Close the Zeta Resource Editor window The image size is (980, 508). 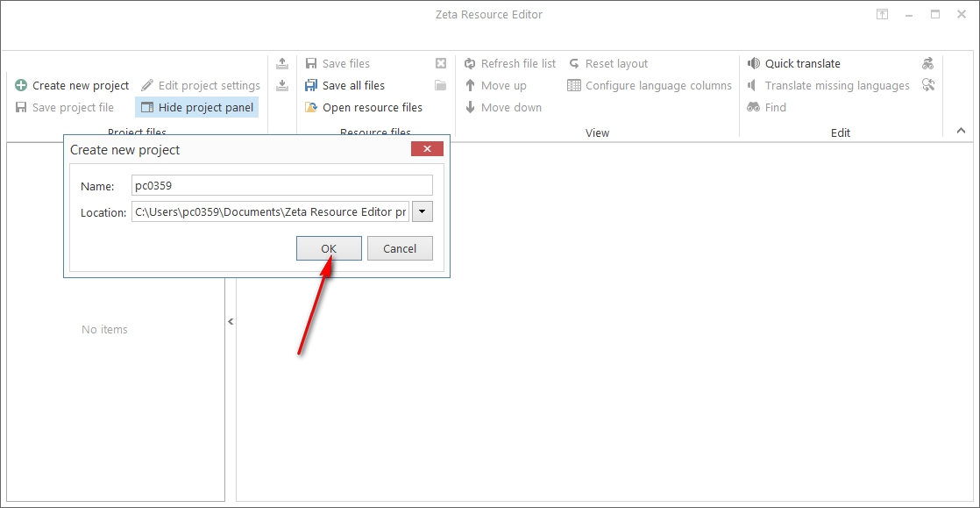tap(962, 14)
